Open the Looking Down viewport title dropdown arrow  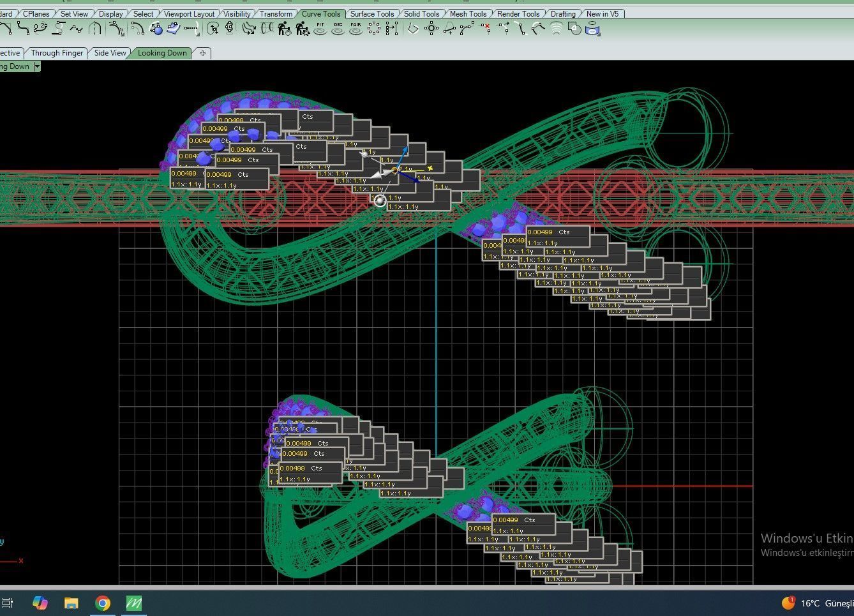tap(36, 66)
